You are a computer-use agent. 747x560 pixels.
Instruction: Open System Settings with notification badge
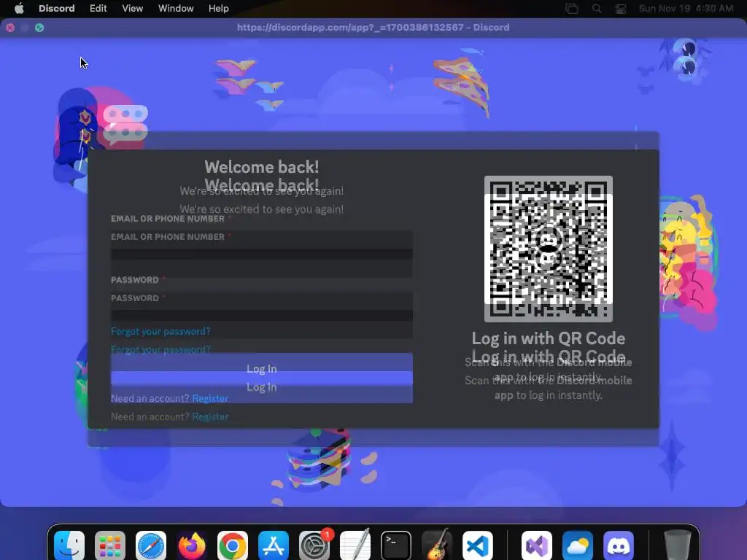coord(314,545)
